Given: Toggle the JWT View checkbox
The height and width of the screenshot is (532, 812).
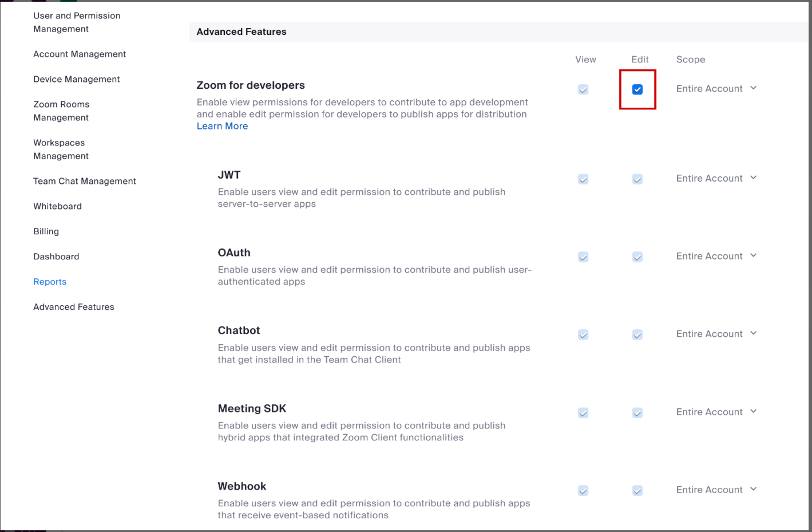Looking at the screenshot, I should (x=583, y=179).
